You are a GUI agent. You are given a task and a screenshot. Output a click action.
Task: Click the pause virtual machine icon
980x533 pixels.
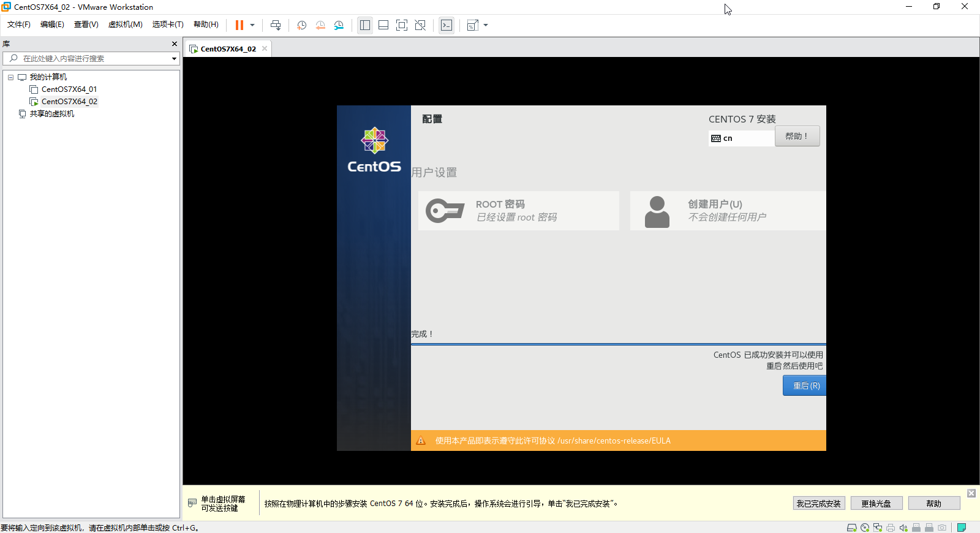point(239,25)
